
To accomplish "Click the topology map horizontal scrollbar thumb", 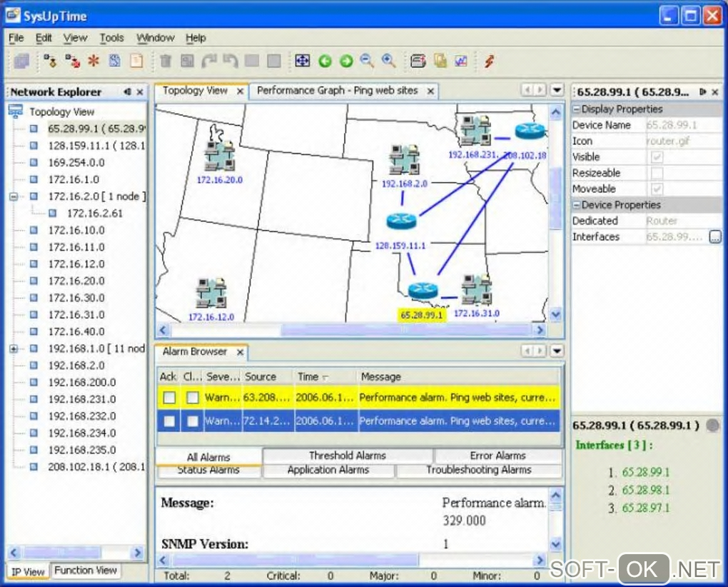I will (406, 330).
